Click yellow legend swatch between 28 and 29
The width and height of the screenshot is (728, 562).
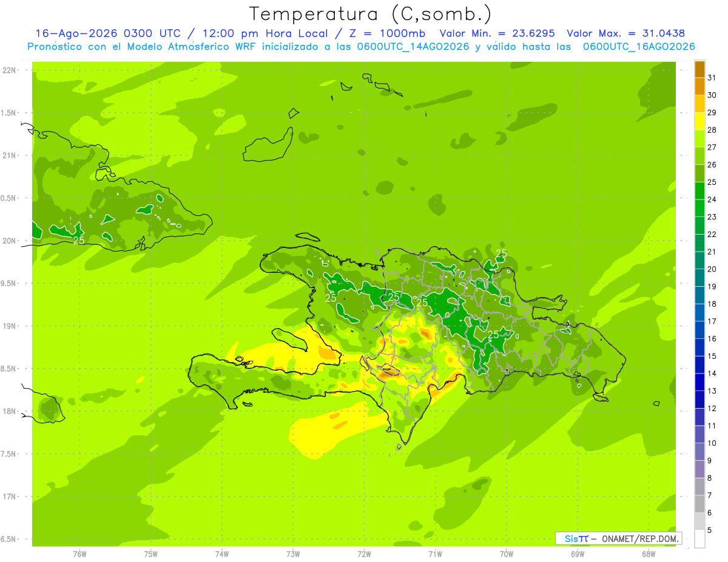coord(699,121)
